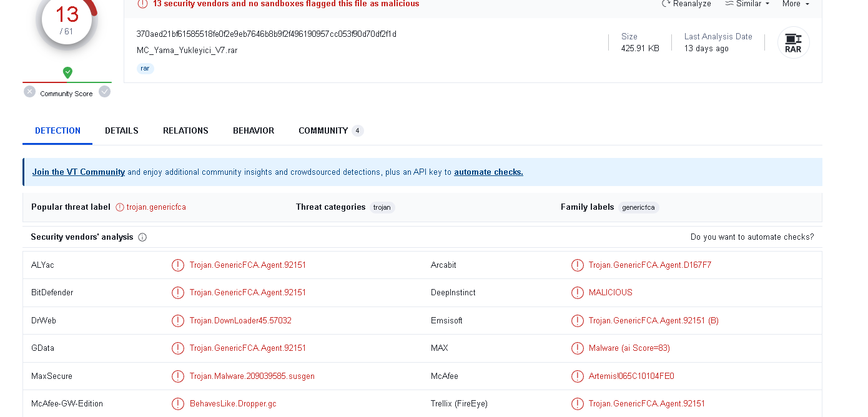Vote harmless with the checkmark community score button
The height and width of the screenshot is (417, 868).
[x=104, y=92]
